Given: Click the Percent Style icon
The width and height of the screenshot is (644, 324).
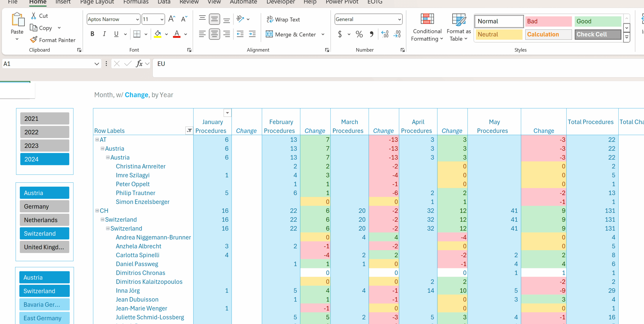Looking at the screenshot, I should 359,34.
